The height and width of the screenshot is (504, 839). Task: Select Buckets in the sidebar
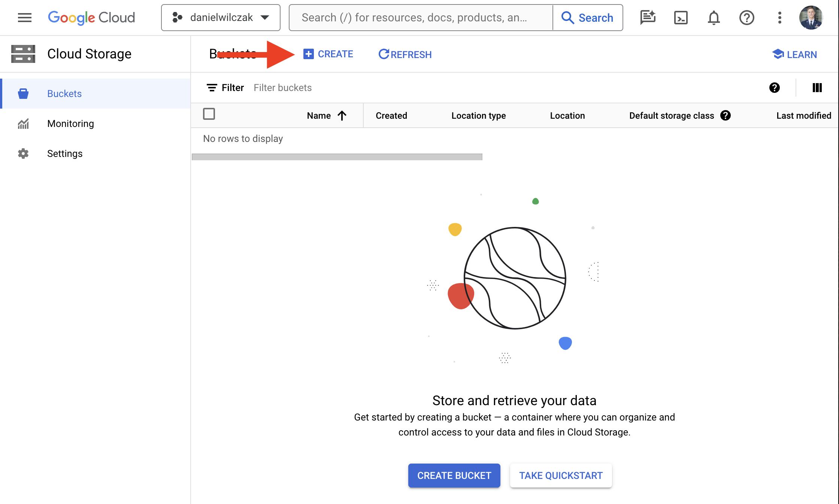tap(96, 94)
